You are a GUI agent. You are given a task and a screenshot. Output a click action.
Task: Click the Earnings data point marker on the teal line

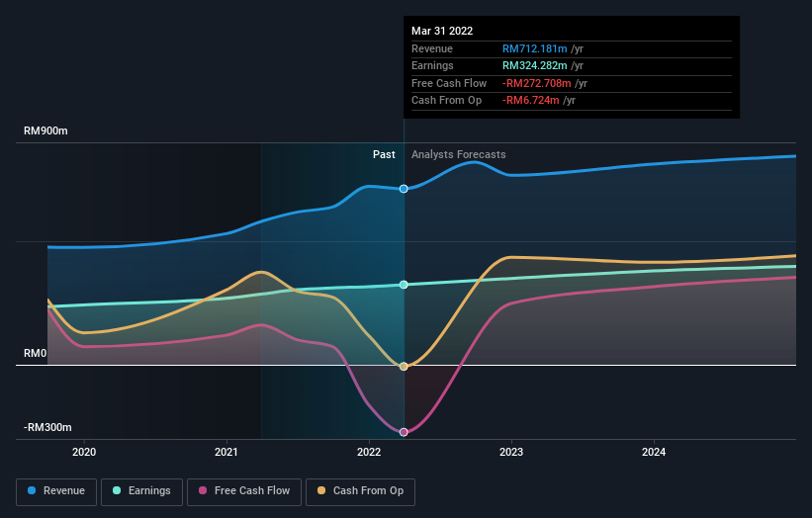(x=404, y=285)
